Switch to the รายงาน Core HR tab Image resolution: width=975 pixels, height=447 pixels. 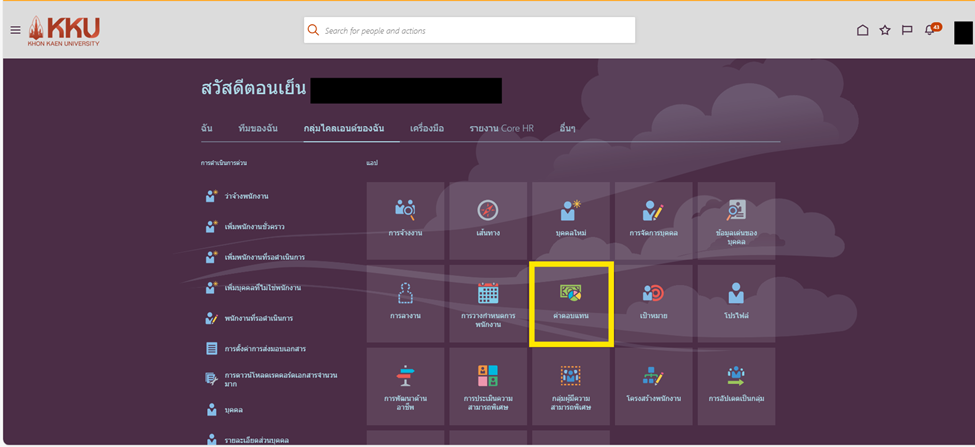(501, 129)
